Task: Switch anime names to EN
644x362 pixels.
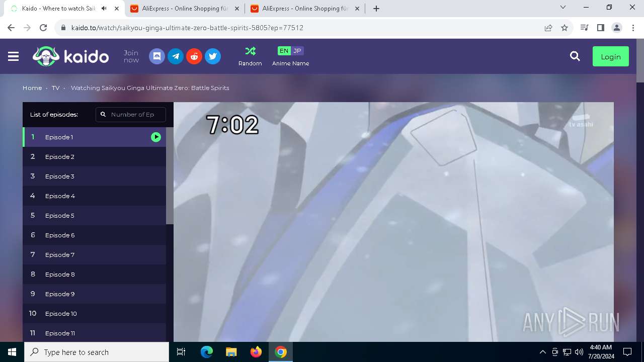Action: [x=284, y=51]
